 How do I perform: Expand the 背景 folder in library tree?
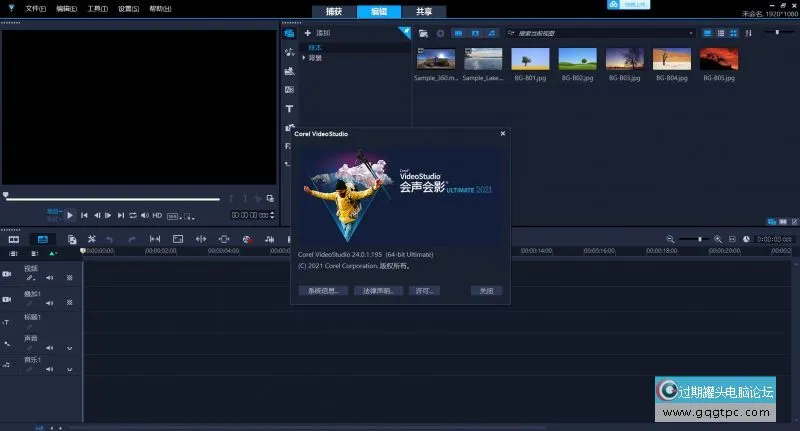pyautogui.click(x=304, y=58)
